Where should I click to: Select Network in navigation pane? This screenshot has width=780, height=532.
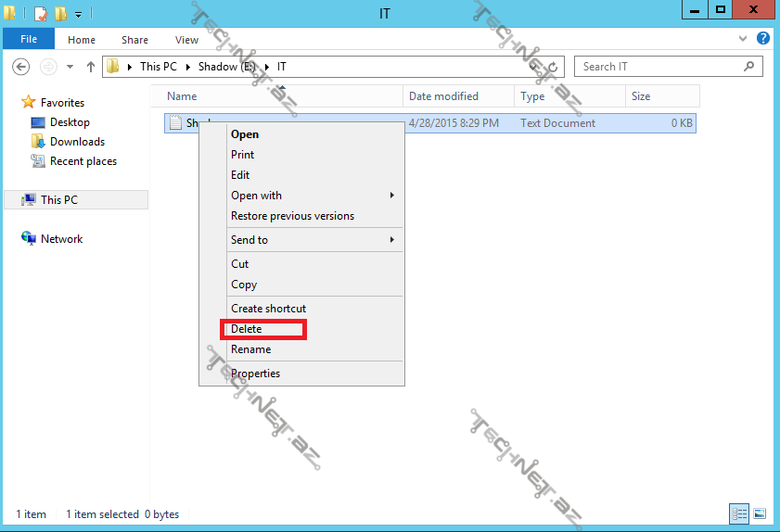click(61, 239)
